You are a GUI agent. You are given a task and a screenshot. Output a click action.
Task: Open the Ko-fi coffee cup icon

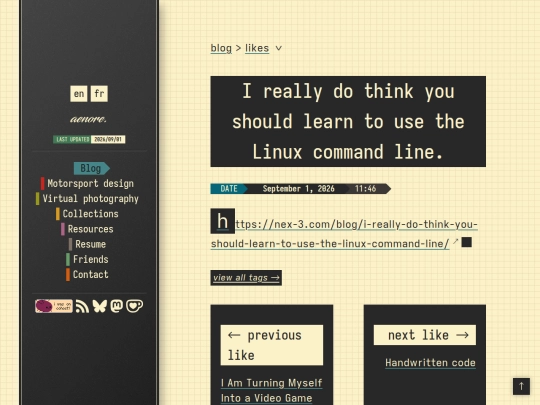134,306
